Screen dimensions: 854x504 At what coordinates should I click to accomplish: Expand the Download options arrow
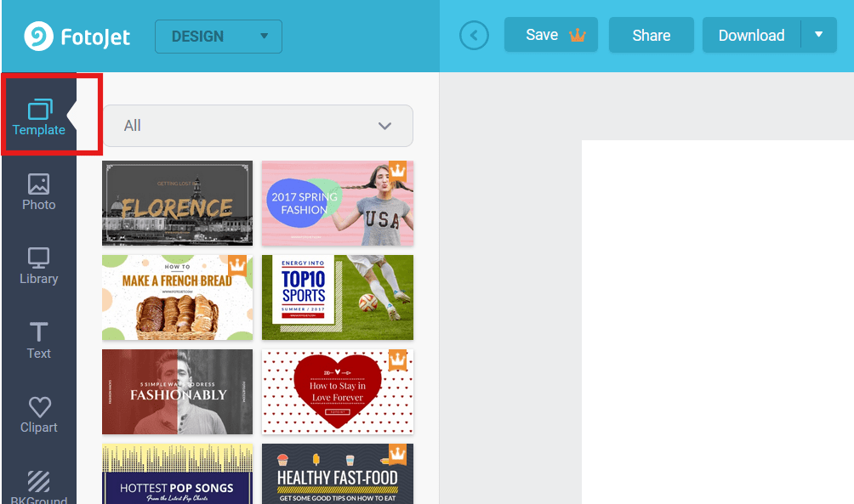tap(818, 35)
